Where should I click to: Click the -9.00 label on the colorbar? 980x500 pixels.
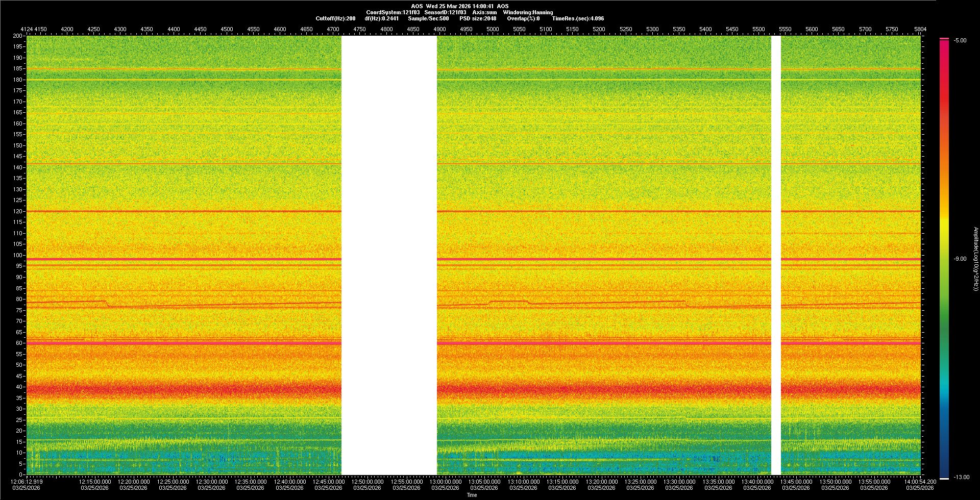(960, 259)
